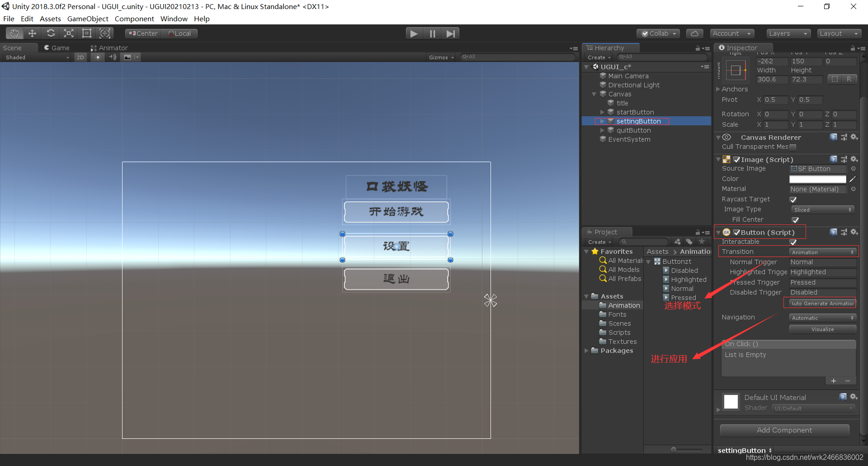Open scene effects image toggle
This screenshot has height=466, width=868.
coord(127,57)
